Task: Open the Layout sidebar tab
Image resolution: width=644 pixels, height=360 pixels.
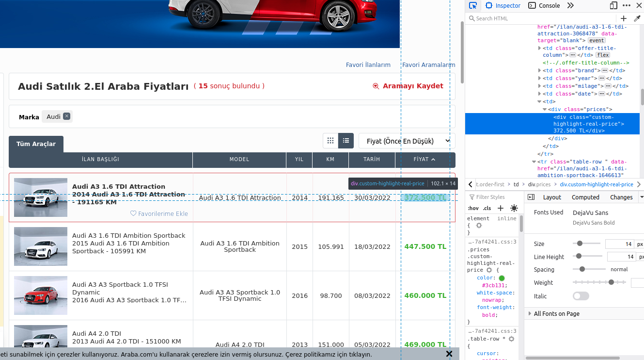Action: (x=552, y=197)
